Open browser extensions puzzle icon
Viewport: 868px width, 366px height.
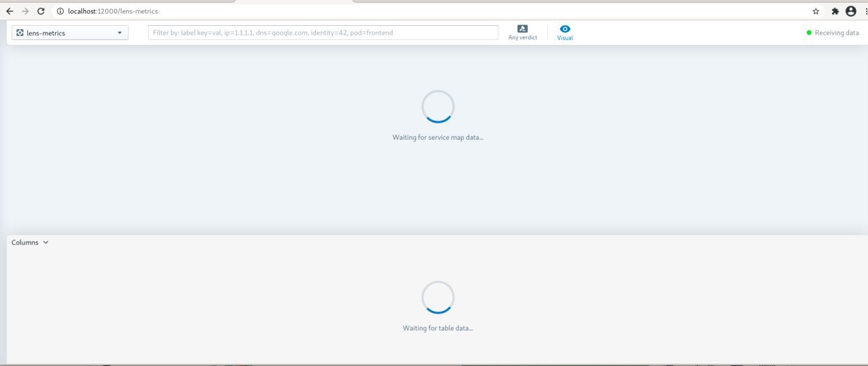(835, 12)
